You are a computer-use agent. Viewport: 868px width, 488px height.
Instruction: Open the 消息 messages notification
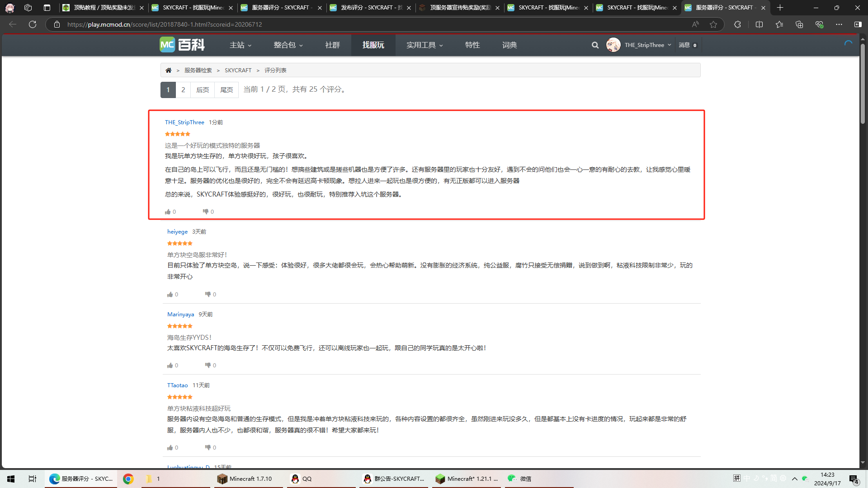(688, 45)
